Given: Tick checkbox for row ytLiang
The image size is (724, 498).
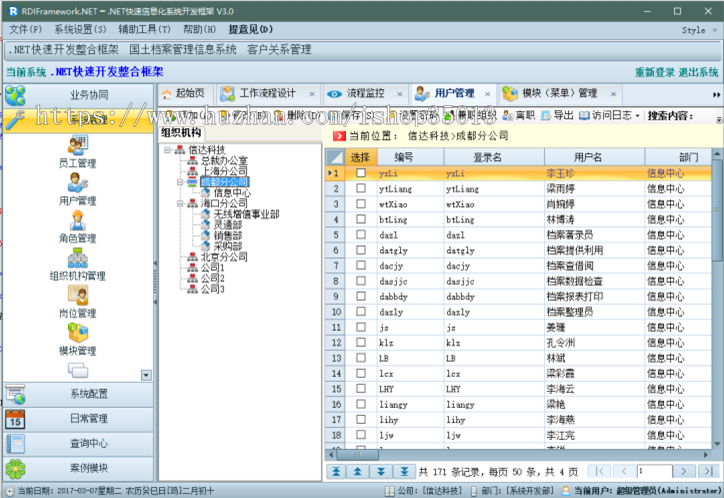Looking at the screenshot, I should coord(361,188).
